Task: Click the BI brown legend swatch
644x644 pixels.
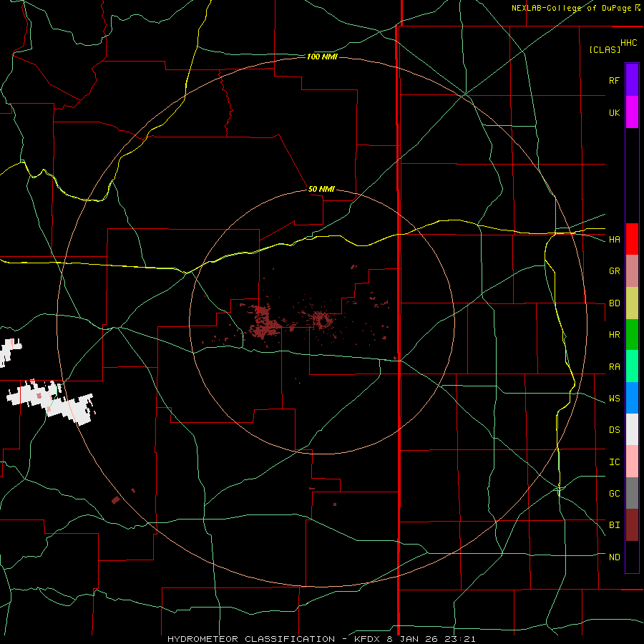Action: tap(632, 525)
